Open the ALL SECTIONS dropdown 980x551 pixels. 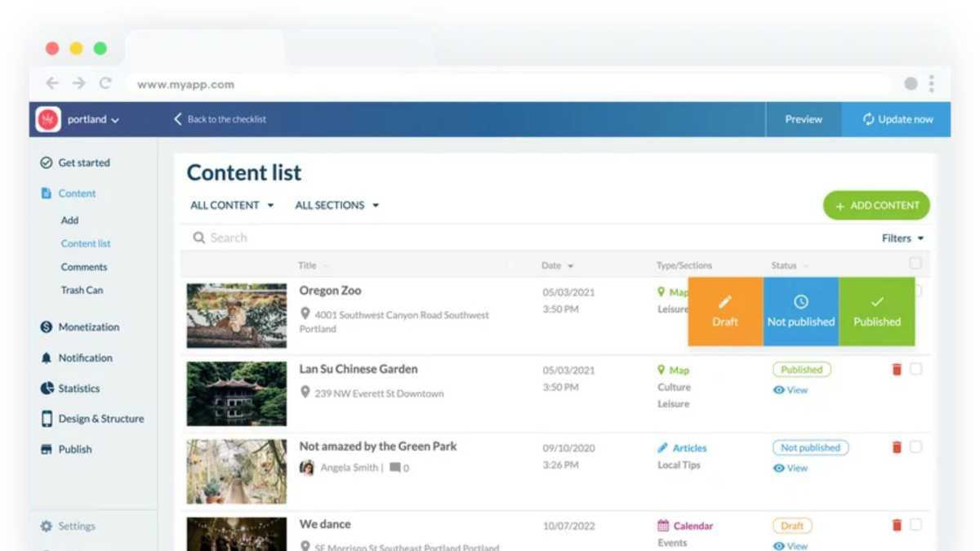[336, 206]
